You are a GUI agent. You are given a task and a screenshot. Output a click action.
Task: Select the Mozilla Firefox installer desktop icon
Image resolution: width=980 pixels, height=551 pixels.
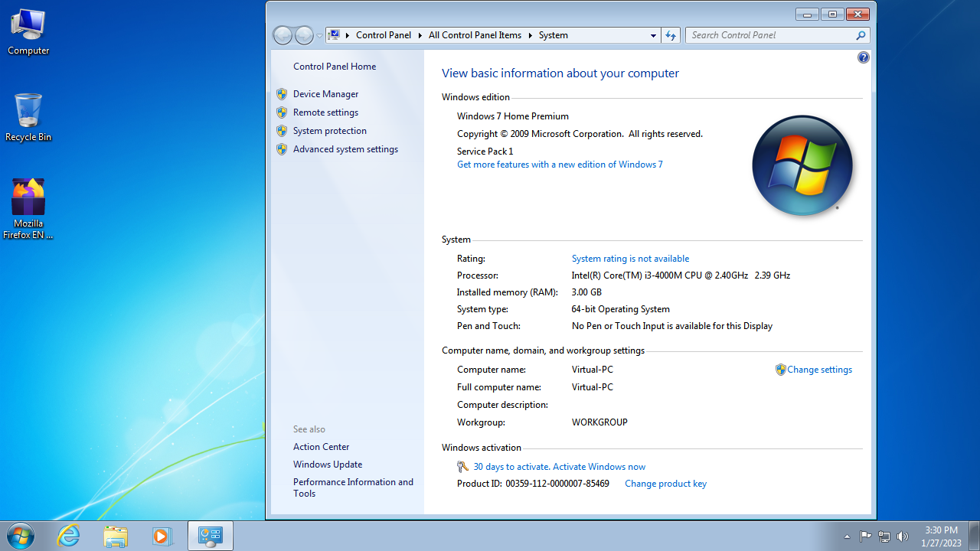(28, 209)
